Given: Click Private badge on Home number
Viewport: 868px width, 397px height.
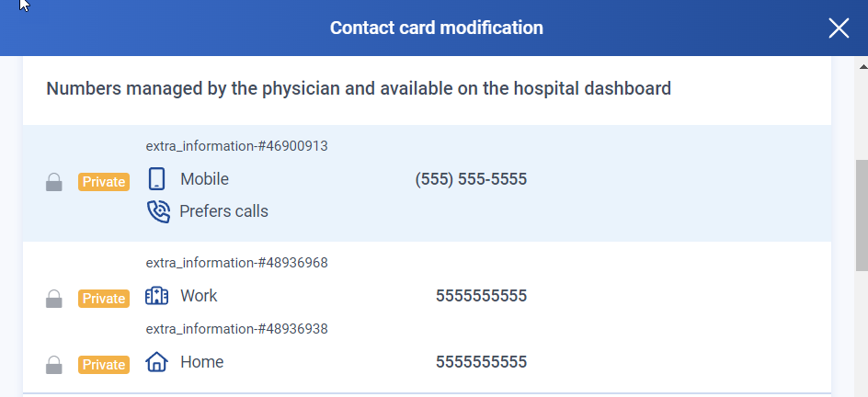Looking at the screenshot, I should pos(104,365).
